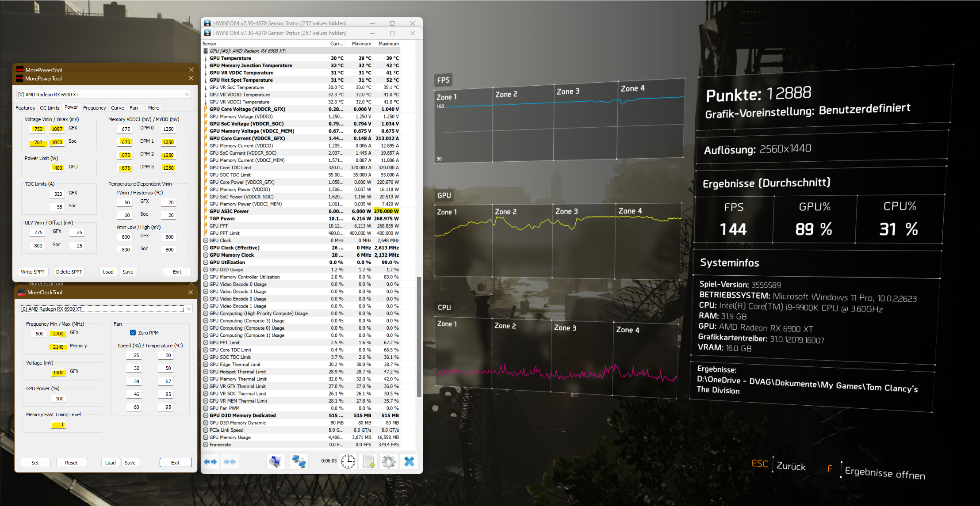Viewport: 980px width, 506px height.
Task: Click the collapse sensor columns arrows icon
Action: pos(230,462)
